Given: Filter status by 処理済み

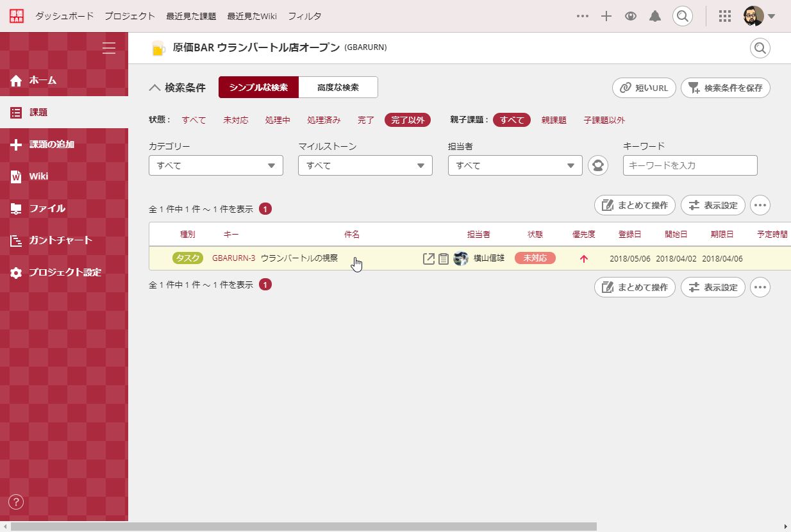Looking at the screenshot, I should coord(324,120).
